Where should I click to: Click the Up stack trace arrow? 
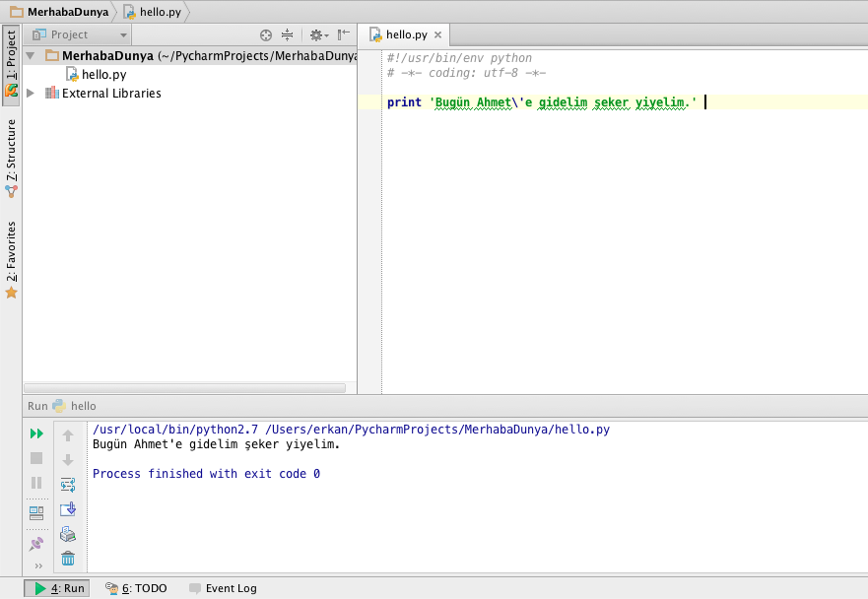tap(68, 435)
